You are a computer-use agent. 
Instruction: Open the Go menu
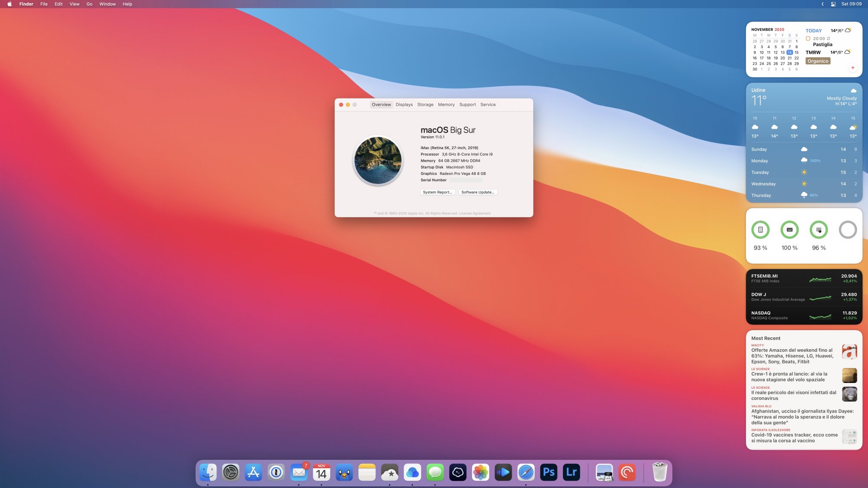point(89,4)
